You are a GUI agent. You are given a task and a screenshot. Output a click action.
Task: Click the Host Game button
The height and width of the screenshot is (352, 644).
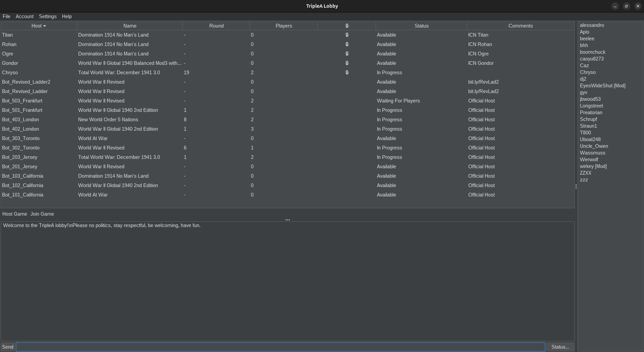(15, 214)
